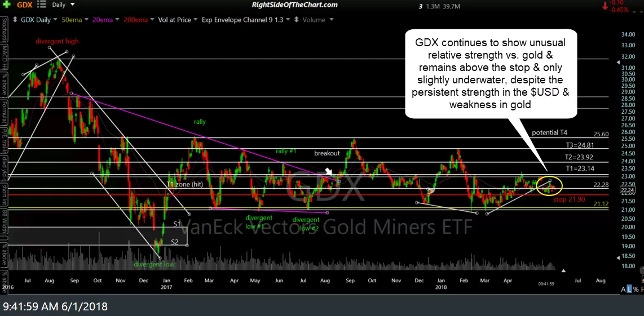644x316 pixels.
Task: Toggle the L logarithmic scale button
Action: (629, 290)
